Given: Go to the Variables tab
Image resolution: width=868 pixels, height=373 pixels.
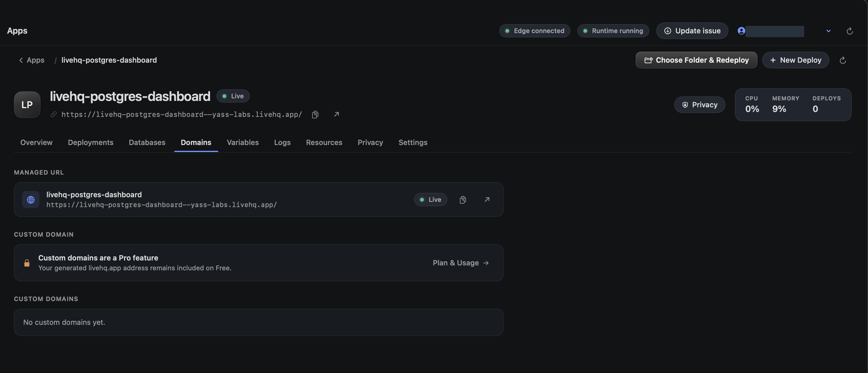Looking at the screenshot, I should pos(243,142).
